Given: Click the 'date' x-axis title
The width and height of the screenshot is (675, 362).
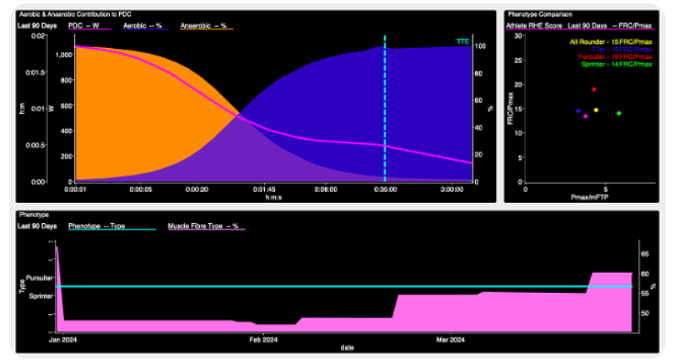Looking at the screenshot, I should coord(347,347).
